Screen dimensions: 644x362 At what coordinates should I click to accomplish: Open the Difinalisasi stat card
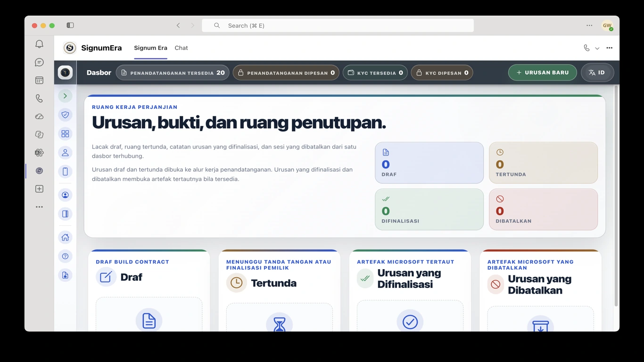coord(429,209)
